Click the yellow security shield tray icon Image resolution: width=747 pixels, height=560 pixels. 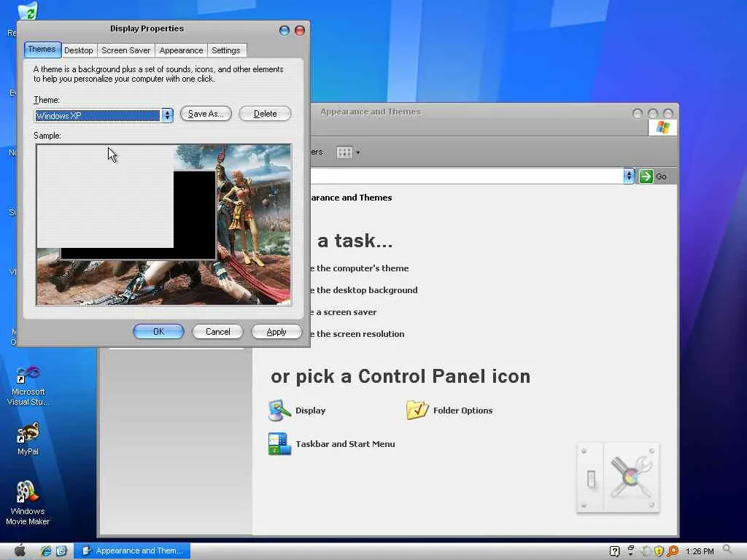click(659, 551)
